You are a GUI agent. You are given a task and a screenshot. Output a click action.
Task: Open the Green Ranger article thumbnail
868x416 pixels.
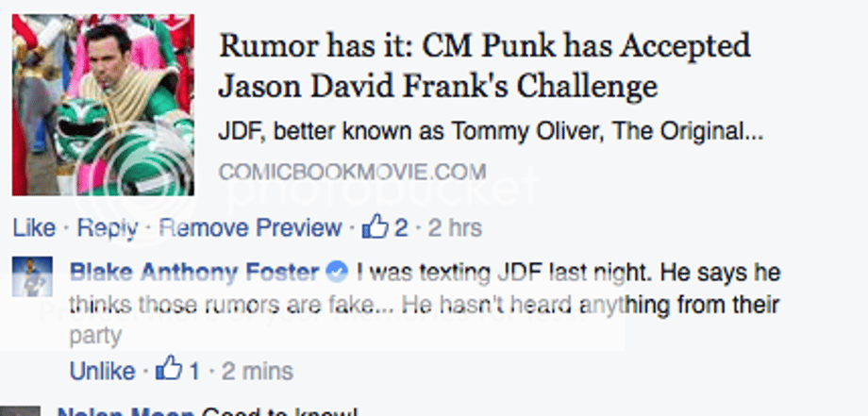[x=102, y=105]
